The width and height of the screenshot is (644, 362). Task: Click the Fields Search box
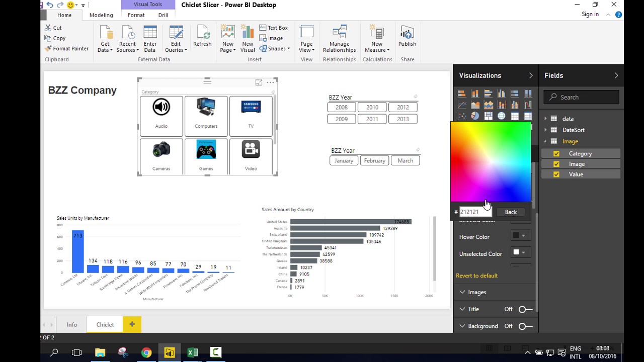[582, 97]
